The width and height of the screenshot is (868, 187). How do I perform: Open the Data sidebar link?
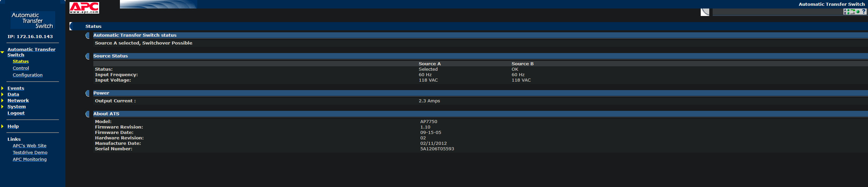[13, 95]
